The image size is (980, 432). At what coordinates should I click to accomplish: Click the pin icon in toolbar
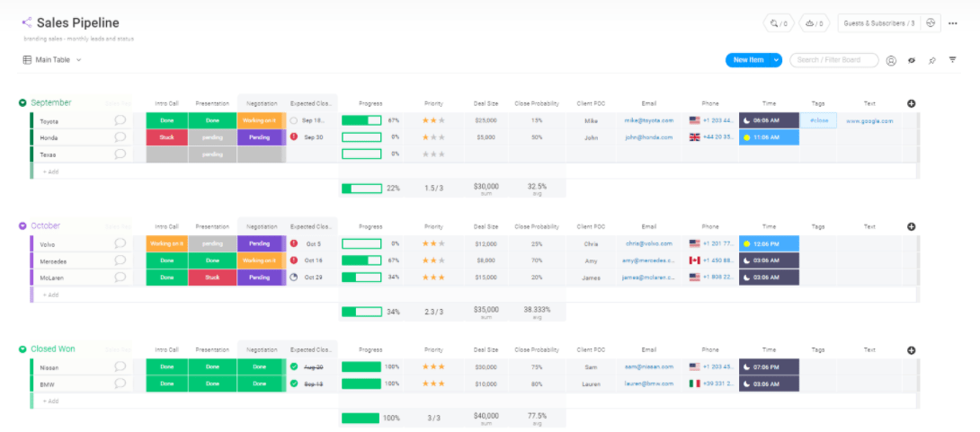click(931, 60)
